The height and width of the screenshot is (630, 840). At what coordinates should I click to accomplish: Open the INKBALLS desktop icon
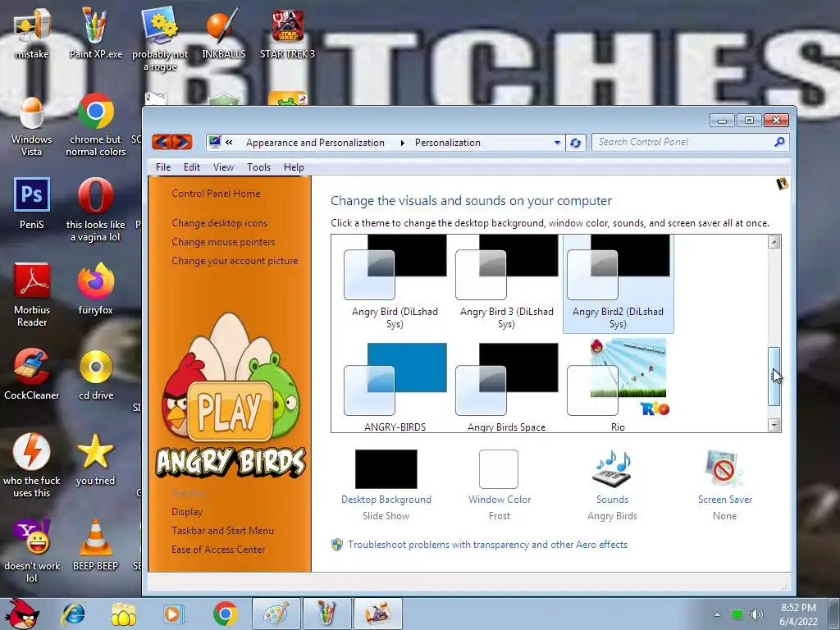pos(223,33)
